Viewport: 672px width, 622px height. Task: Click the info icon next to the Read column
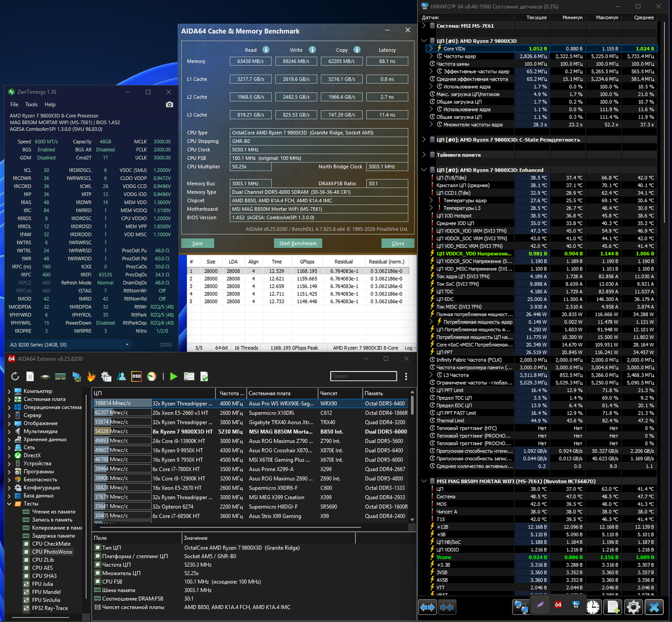pos(266,49)
